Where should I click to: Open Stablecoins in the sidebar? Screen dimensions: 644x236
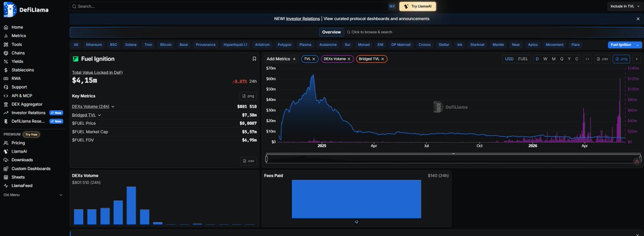point(23,70)
